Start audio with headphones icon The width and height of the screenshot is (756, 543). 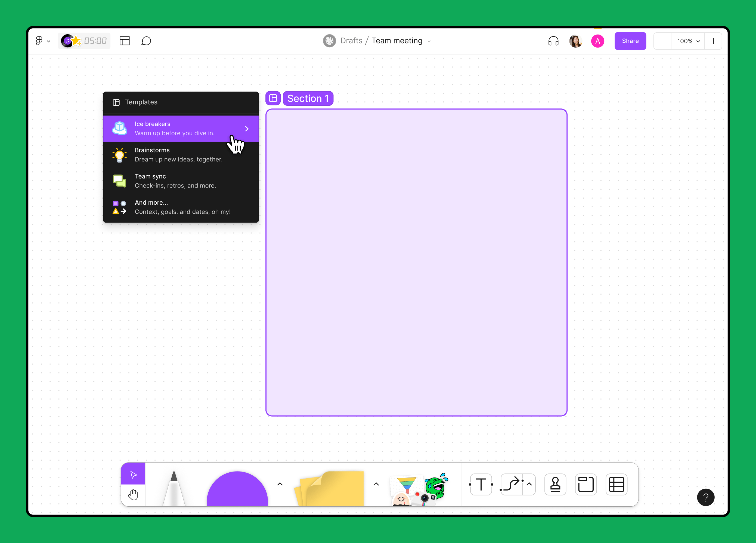(x=553, y=41)
